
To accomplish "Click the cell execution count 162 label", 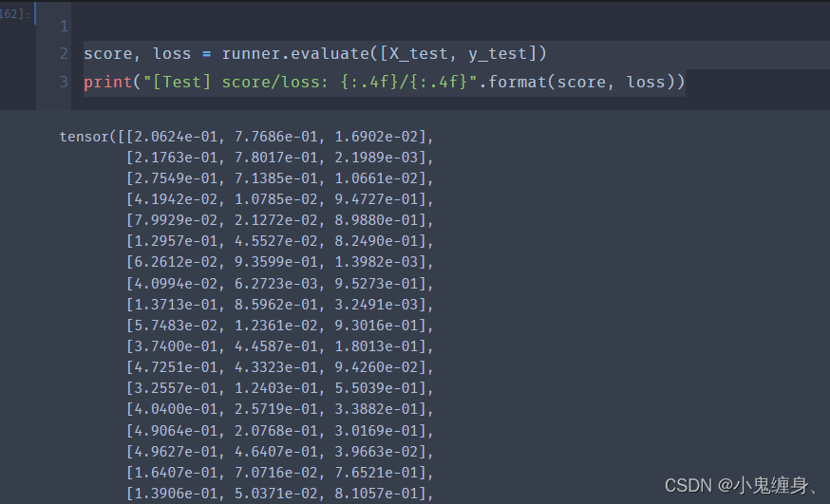I will click(x=14, y=13).
